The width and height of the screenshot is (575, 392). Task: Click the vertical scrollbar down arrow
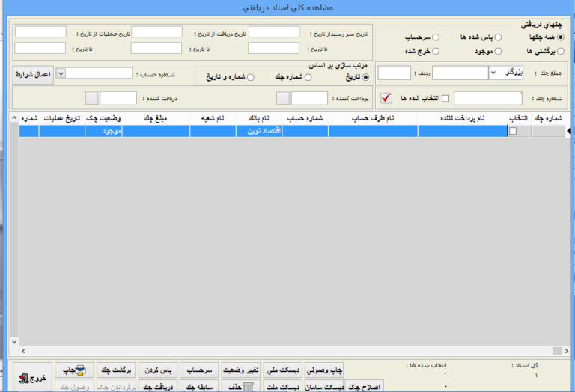(x=14, y=342)
